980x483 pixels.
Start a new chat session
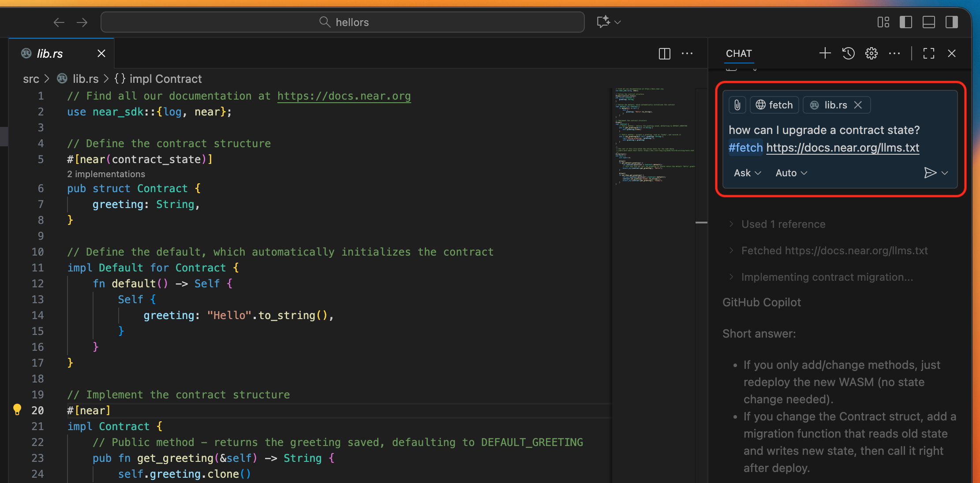(824, 53)
